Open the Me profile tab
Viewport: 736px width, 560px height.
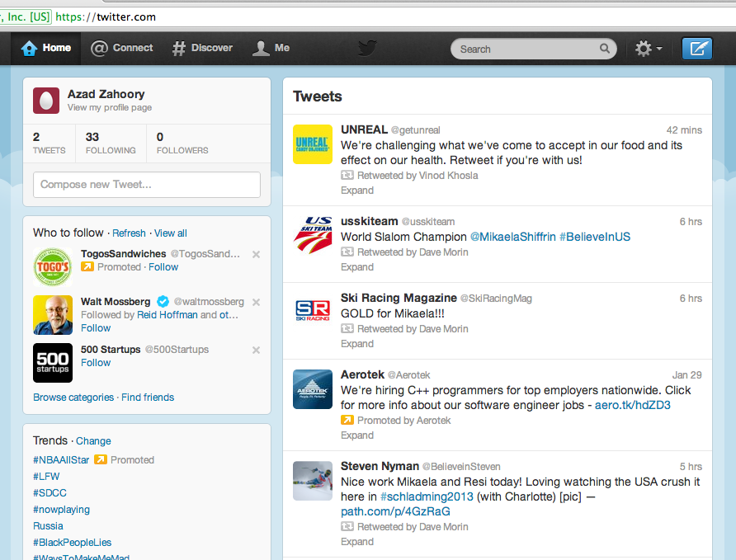(x=271, y=48)
